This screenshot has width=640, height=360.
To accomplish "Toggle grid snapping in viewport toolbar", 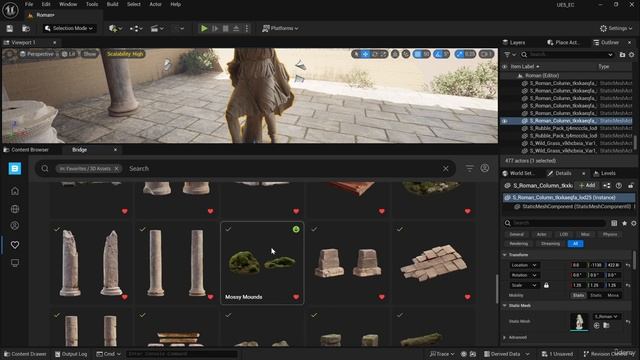I will coord(417,54).
